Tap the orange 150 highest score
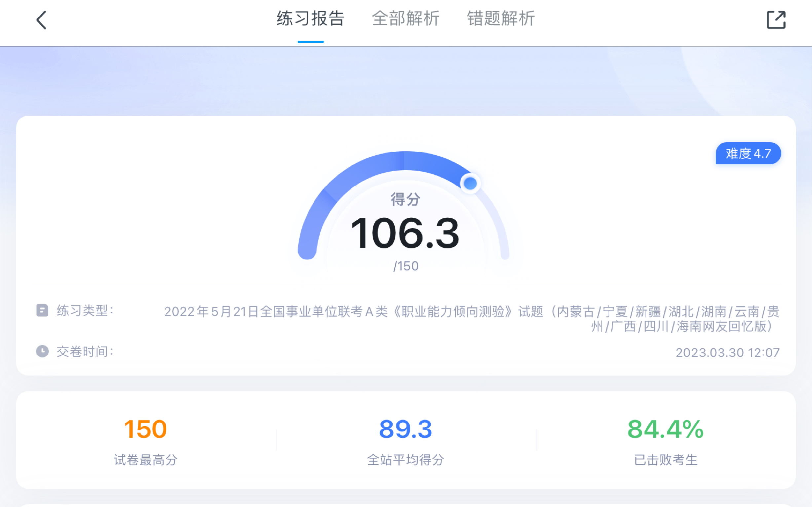 pos(145,429)
